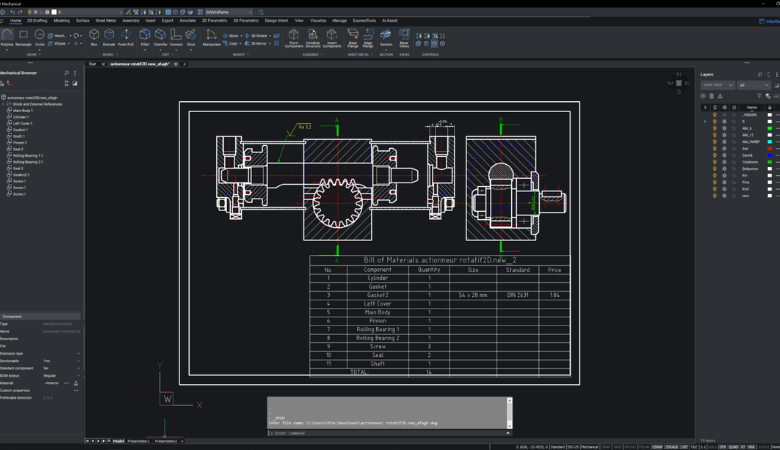Search in the Mechanical Browser panel
Screen dimensions: 780x450
click(x=67, y=73)
